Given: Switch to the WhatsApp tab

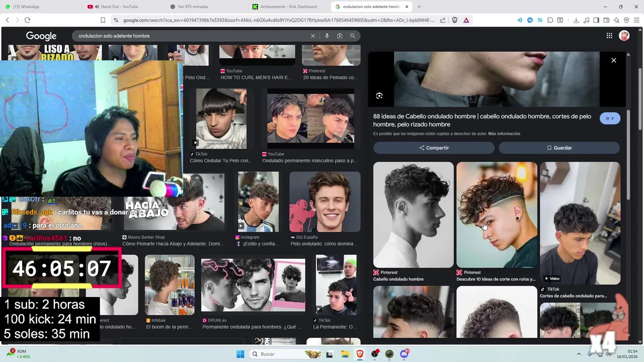Looking at the screenshot, I should click(x=40, y=7).
